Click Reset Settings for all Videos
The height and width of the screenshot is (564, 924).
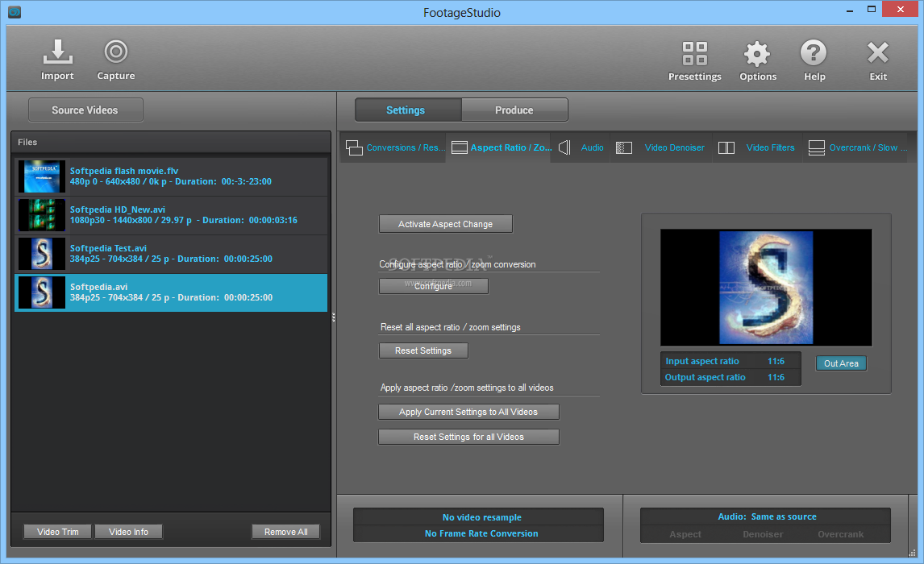(468, 436)
